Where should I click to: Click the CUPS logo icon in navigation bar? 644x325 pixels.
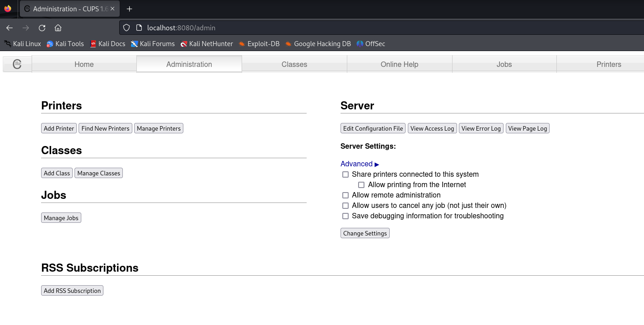pos(17,64)
